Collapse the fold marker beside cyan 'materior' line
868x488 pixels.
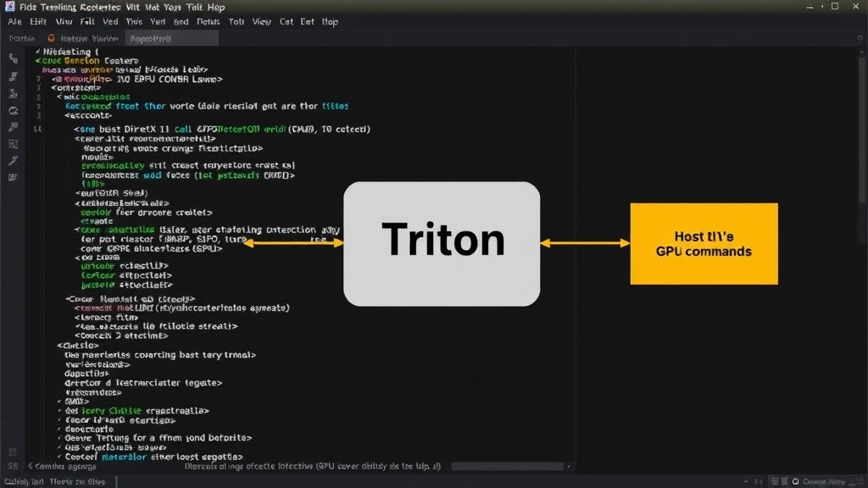coord(60,457)
